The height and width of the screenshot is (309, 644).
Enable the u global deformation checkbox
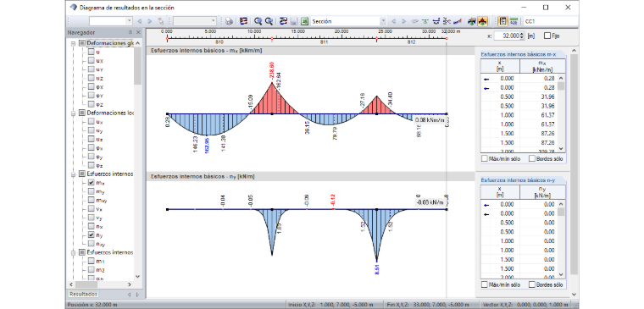coord(91,52)
